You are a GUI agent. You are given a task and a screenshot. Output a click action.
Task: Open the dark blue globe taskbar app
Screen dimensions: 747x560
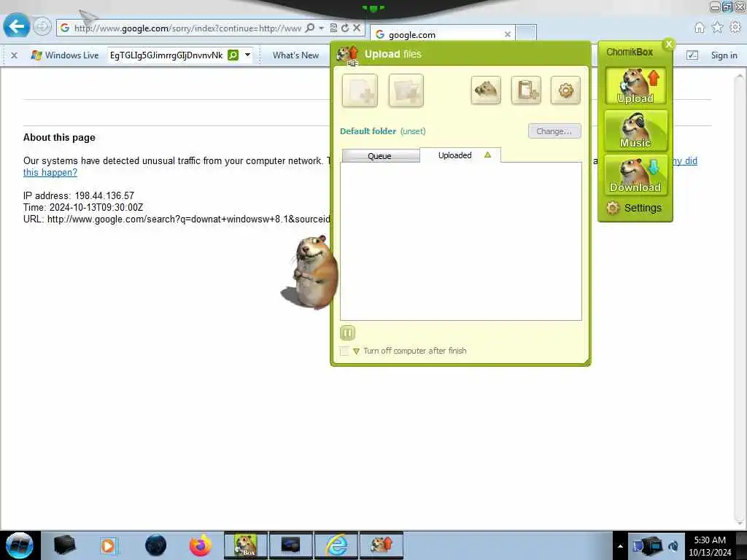155,545
